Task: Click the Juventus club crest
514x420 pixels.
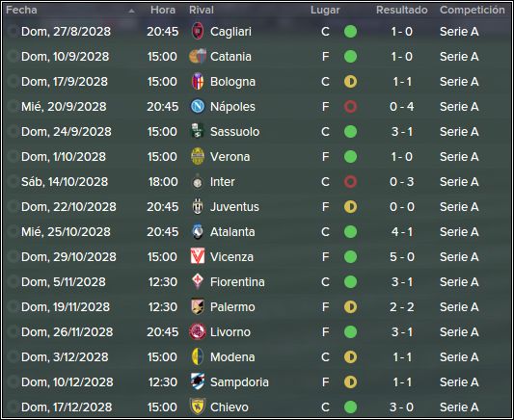Action: (x=198, y=206)
